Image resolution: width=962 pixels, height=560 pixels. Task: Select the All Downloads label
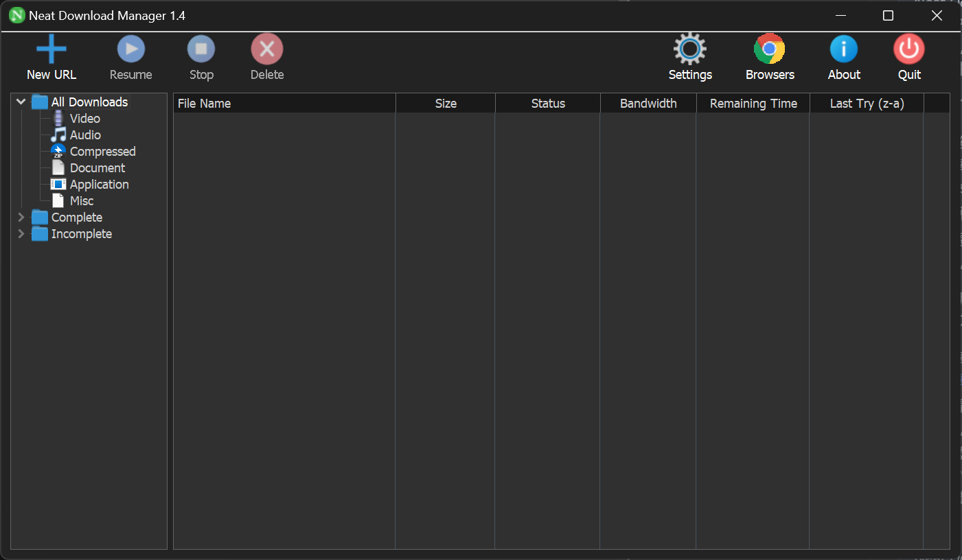pos(89,102)
